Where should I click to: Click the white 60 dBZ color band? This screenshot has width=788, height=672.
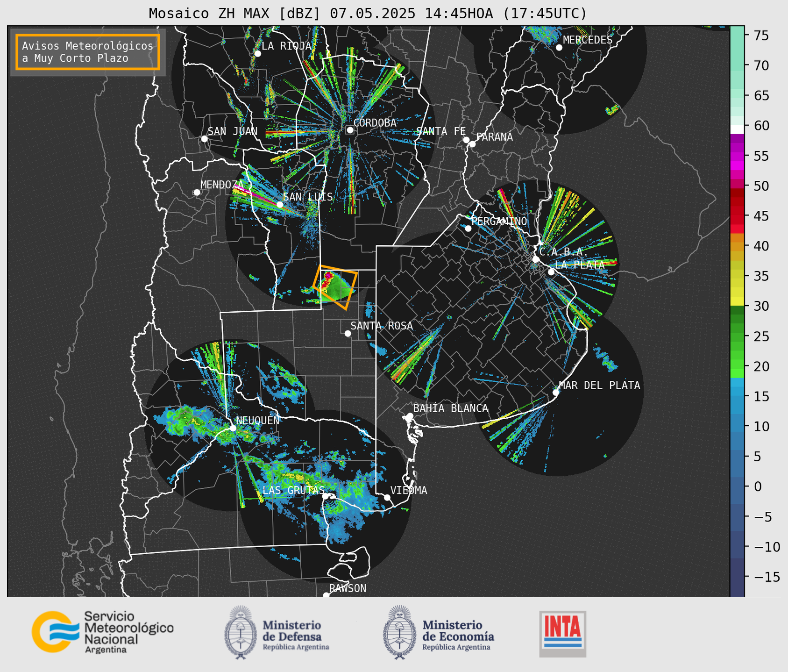(x=737, y=129)
